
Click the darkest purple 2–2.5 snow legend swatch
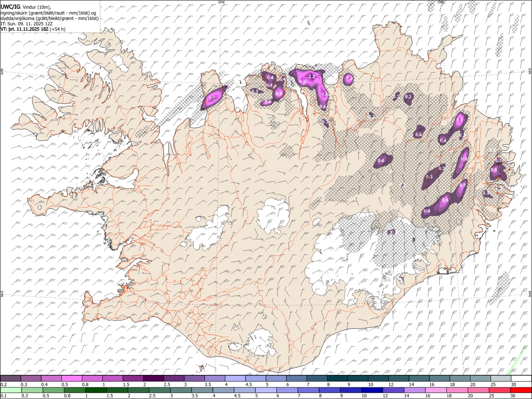tap(153, 378)
